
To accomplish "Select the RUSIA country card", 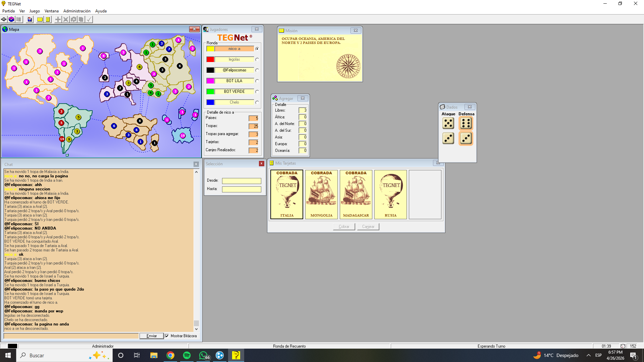I will point(390,194).
